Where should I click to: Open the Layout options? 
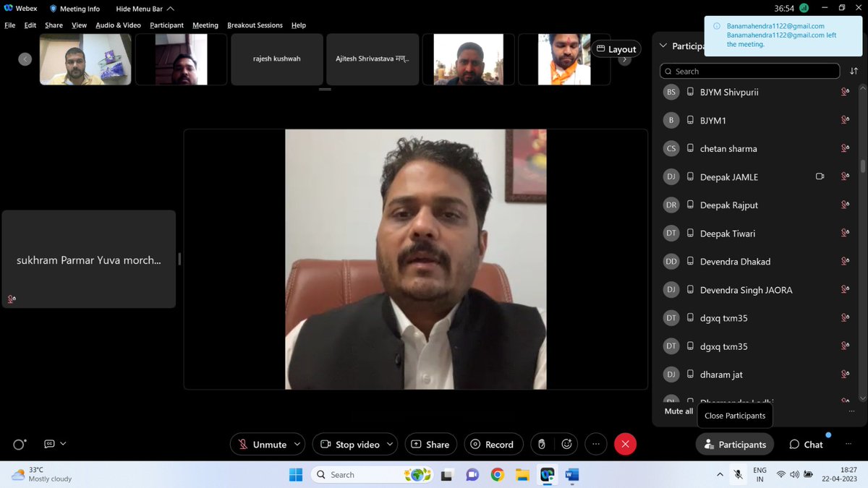click(616, 49)
